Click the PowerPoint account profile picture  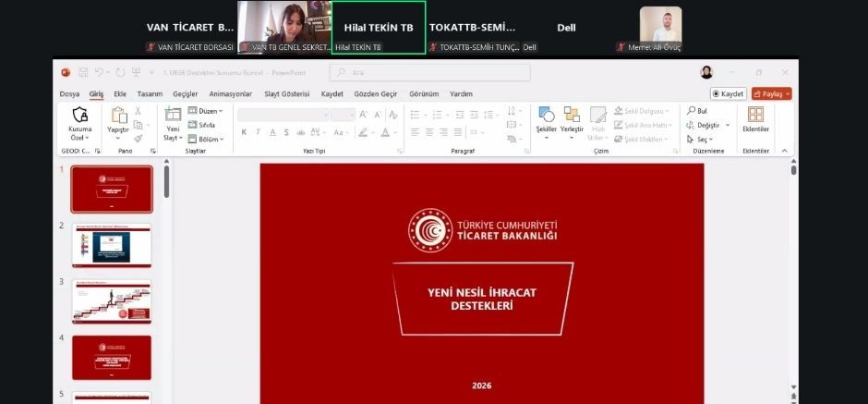click(706, 73)
